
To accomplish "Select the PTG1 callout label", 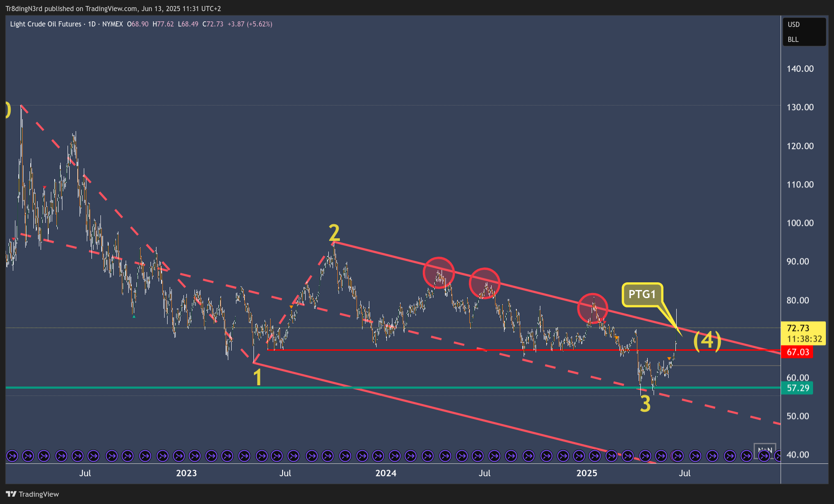I will (642, 295).
